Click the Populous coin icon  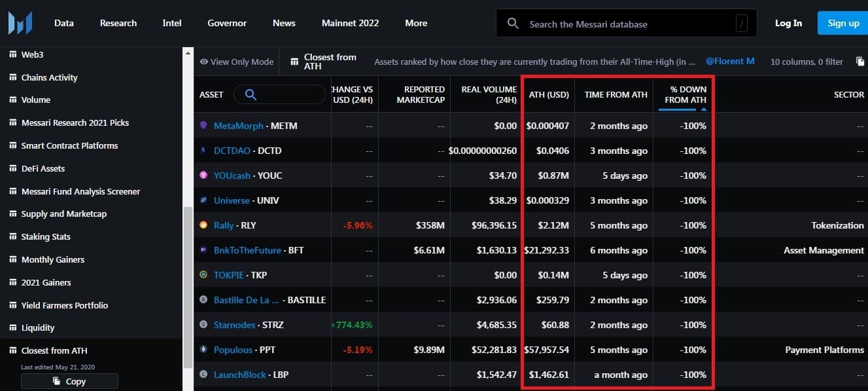point(203,350)
